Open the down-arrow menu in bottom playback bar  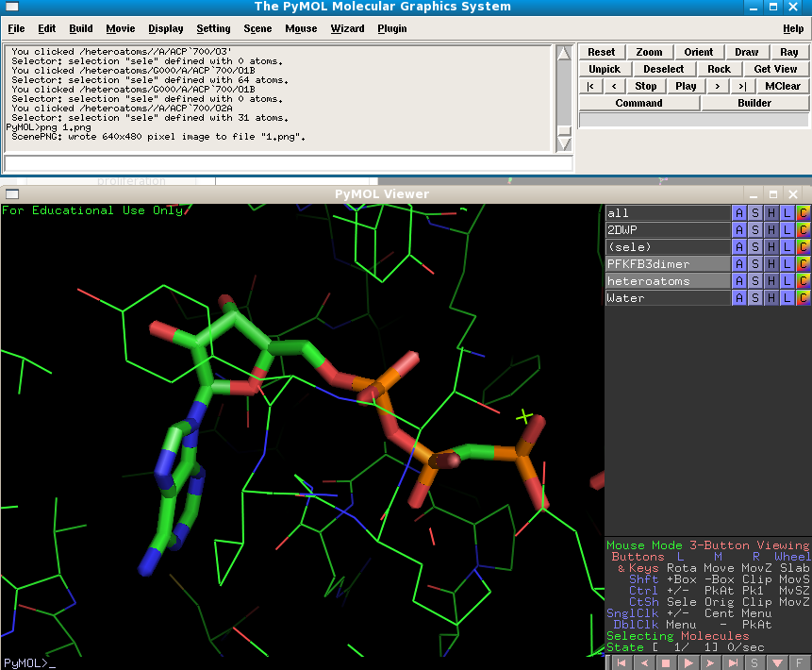[778, 662]
